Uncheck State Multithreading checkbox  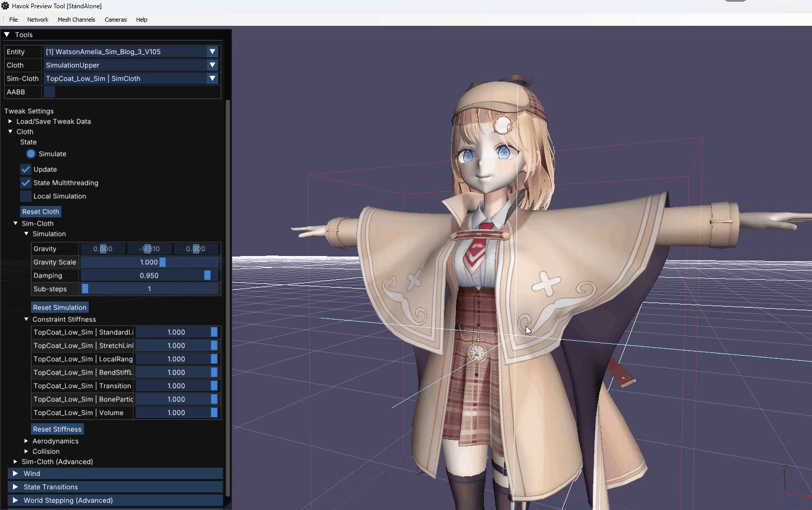(x=26, y=183)
